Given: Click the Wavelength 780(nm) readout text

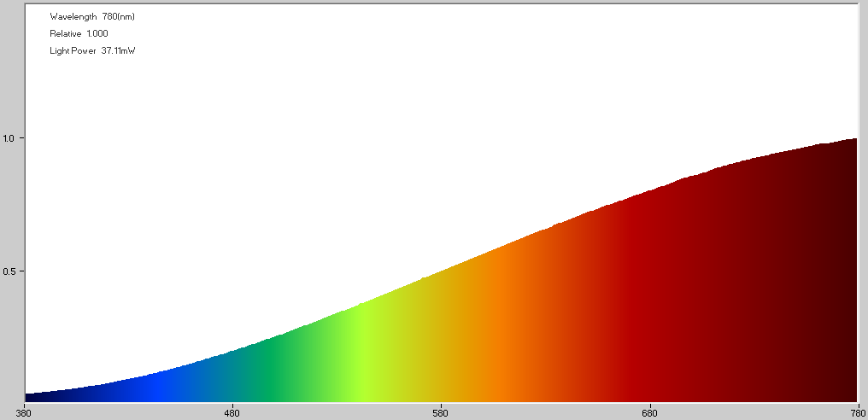Looking at the screenshot, I should click(x=92, y=16).
